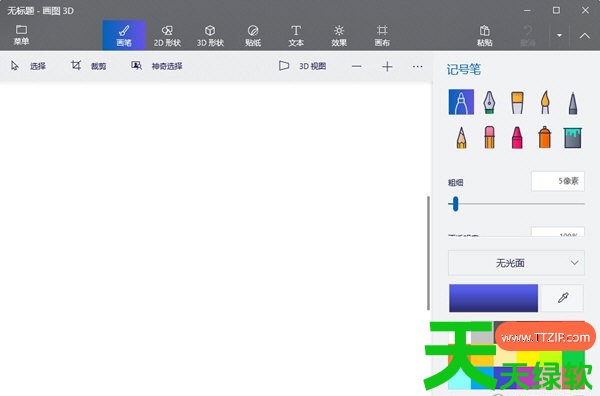Click the 粗细 thickness value field
The width and height of the screenshot is (600, 396).
pos(558,181)
